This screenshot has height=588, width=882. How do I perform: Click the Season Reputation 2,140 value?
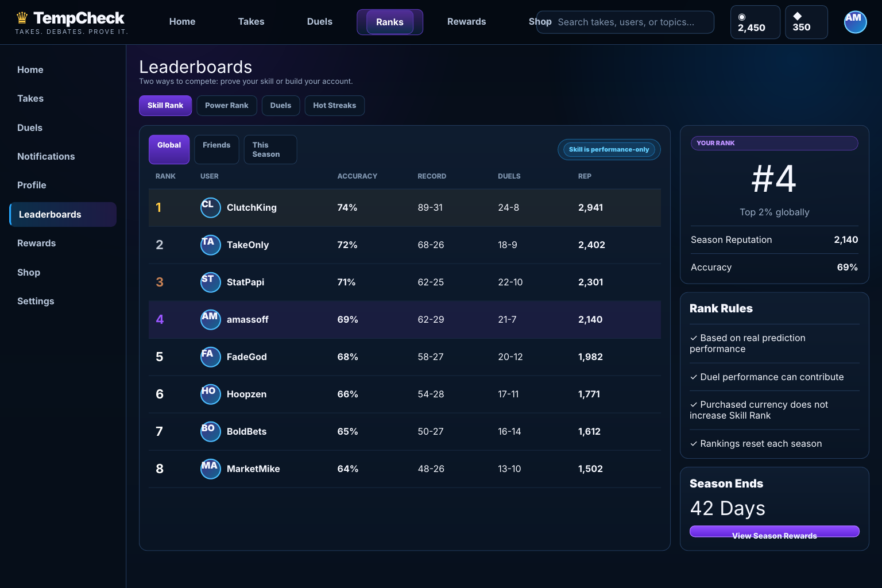846,239
